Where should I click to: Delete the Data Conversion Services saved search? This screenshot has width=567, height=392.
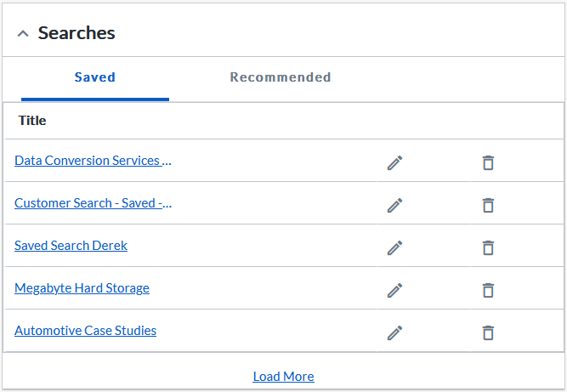click(488, 162)
